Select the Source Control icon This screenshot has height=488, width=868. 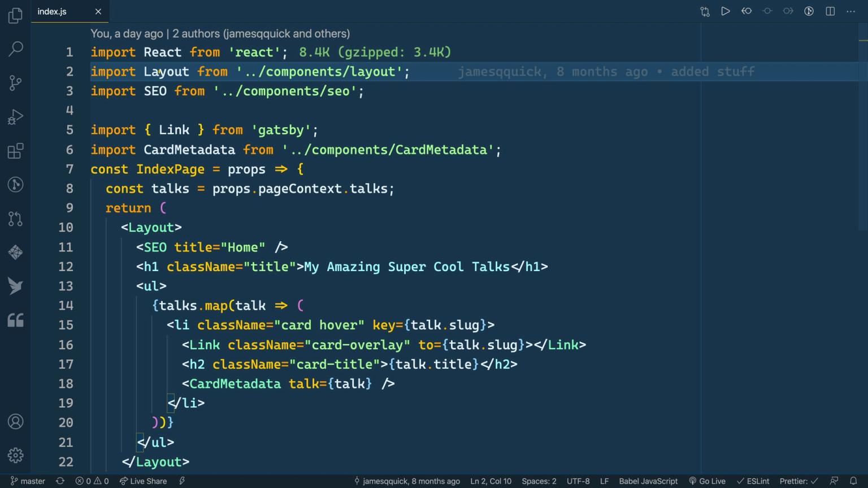point(15,83)
